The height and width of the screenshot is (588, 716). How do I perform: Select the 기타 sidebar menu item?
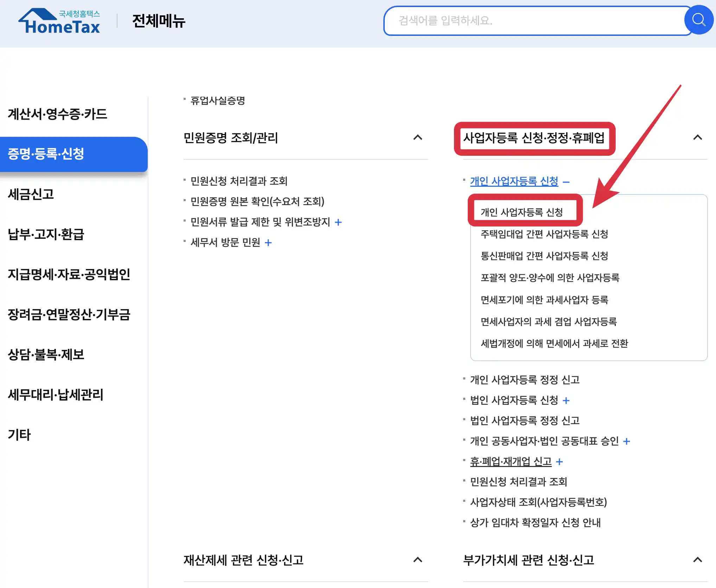coord(19,435)
